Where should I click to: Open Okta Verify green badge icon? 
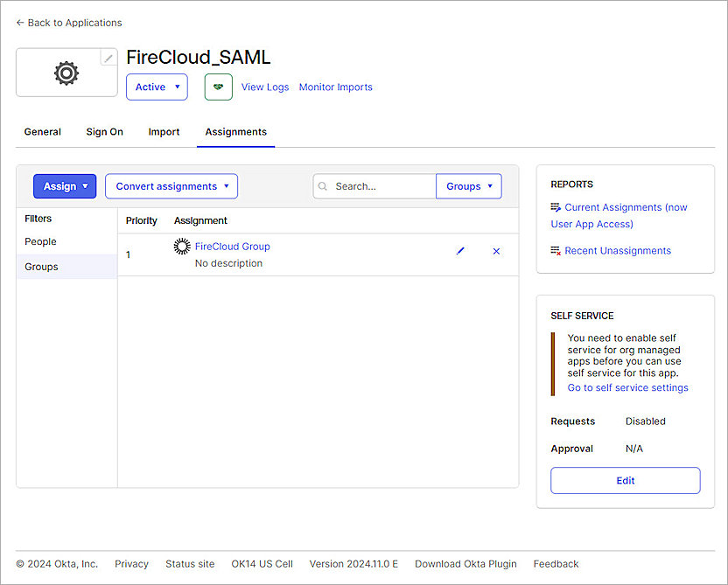click(217, 87)
